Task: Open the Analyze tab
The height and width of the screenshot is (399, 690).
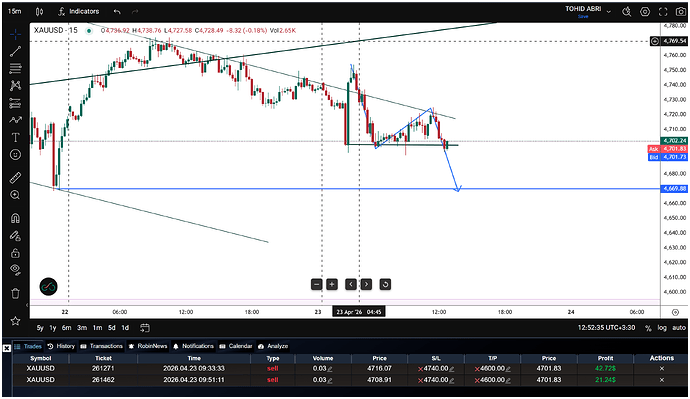Action: point(273,346)
